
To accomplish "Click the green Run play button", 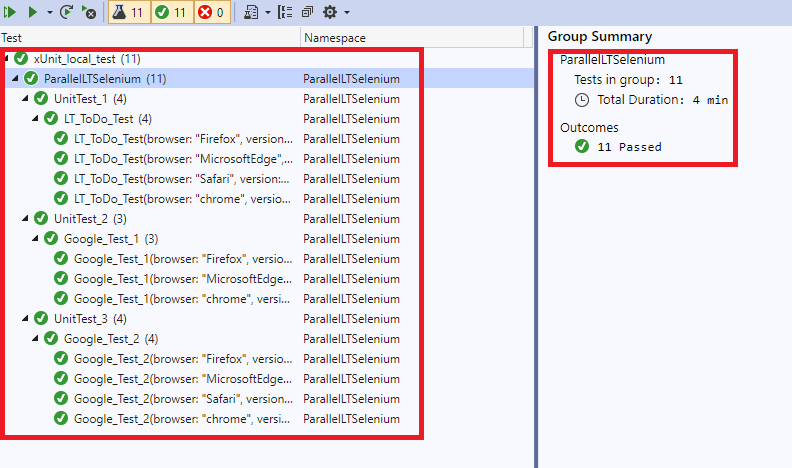I will click(x=33, y=12).
